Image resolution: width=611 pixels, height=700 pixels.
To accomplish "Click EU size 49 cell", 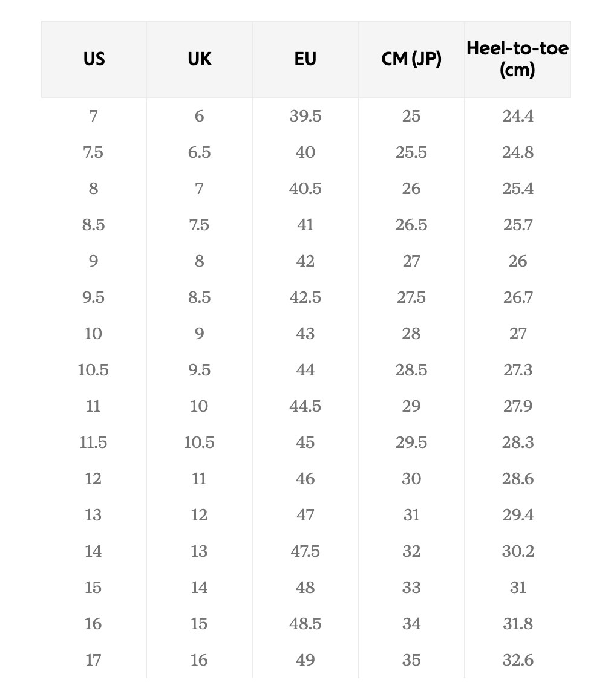I will [x=305, y=660].
